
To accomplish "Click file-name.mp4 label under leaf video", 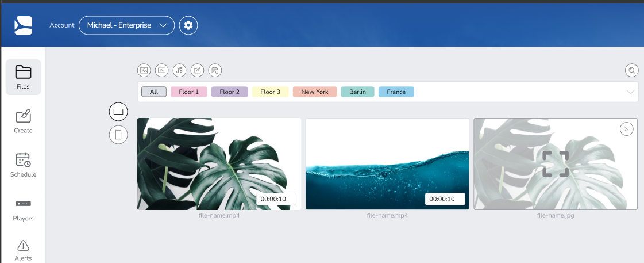I will pyautogui.click(x=219, y=215).
